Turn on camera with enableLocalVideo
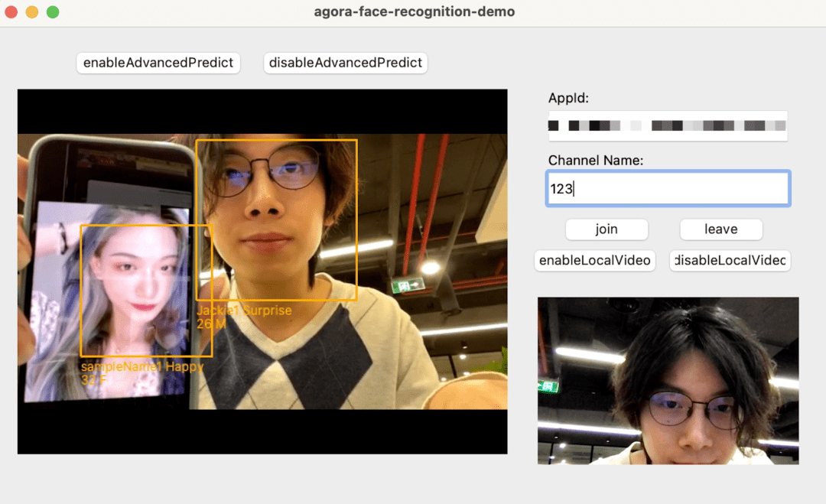The image size is (826, 504). [595, 260]
